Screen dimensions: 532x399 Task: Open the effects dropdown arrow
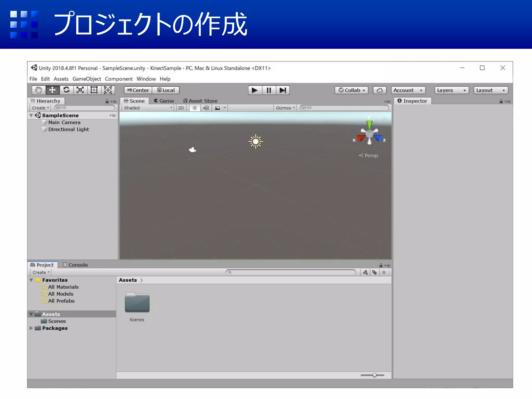[x=225, y=108]
